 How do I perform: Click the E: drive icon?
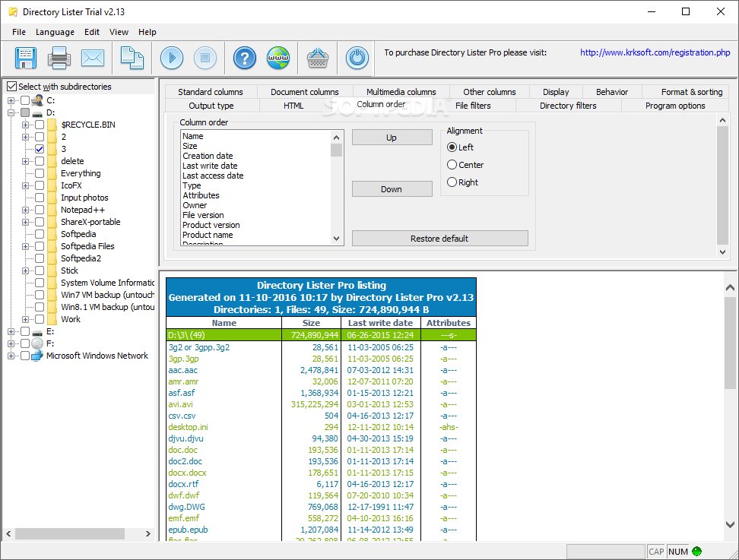point(37,331)
